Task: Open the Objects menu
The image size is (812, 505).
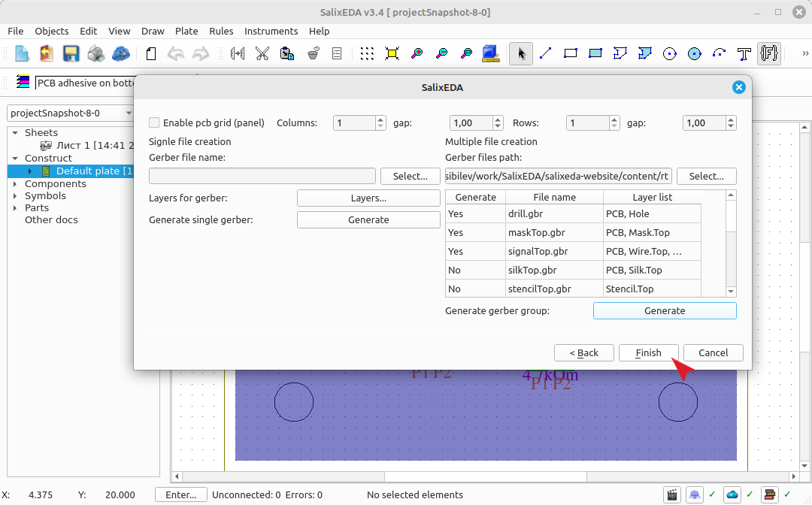Action: 51,31
